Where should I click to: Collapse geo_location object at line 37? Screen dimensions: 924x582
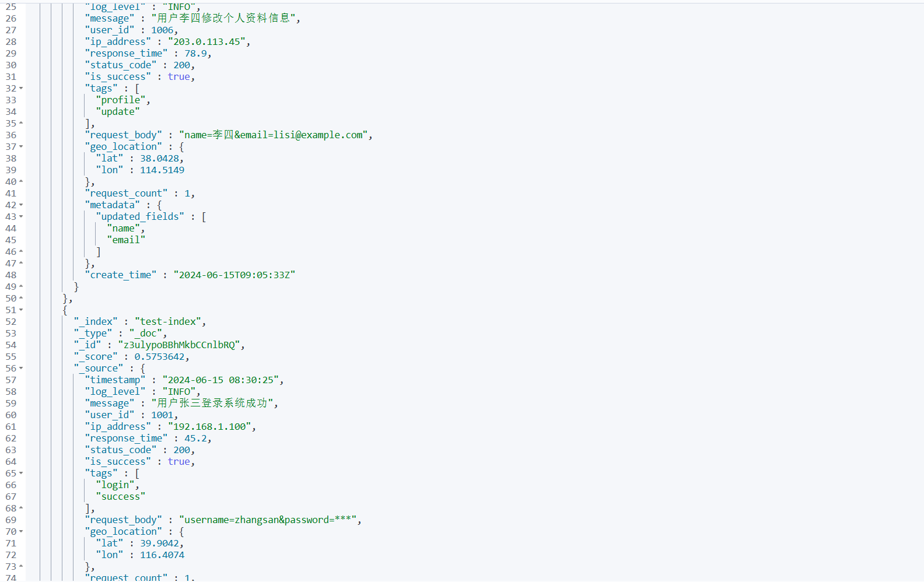pos(21,146)
